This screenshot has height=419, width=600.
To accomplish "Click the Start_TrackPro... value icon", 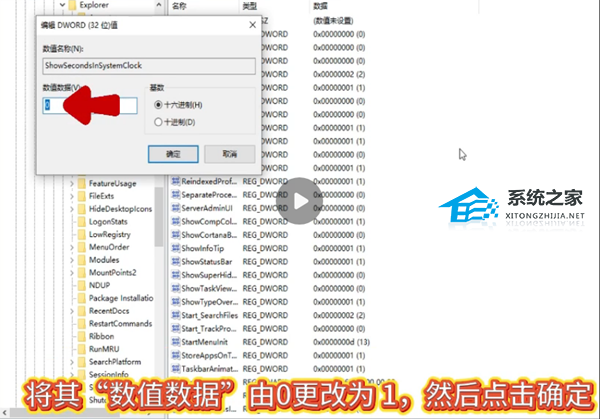I will tap(176, 328).
